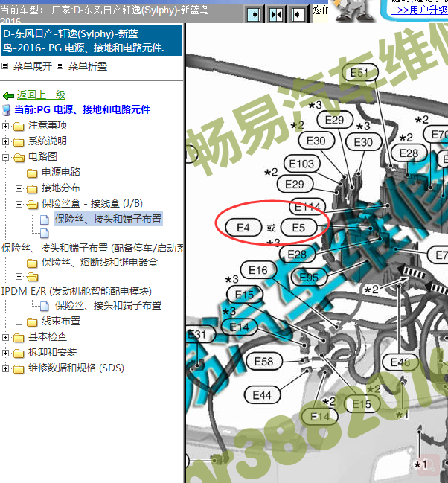Select 保险丝盒 - 接线盒 (J/B) item
This screenshot has height=483, width=448.
[x=92, y=204]
